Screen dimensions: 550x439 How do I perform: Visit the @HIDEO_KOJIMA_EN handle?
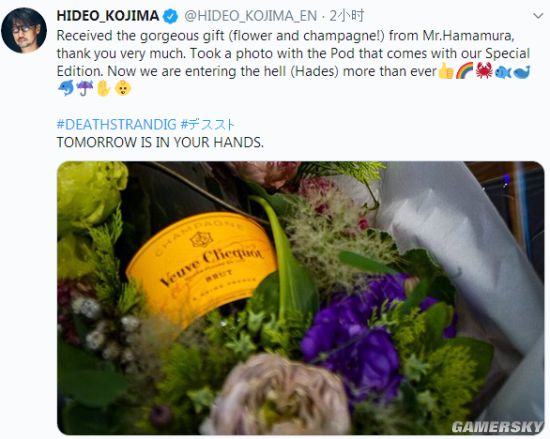tap(251, 16)
